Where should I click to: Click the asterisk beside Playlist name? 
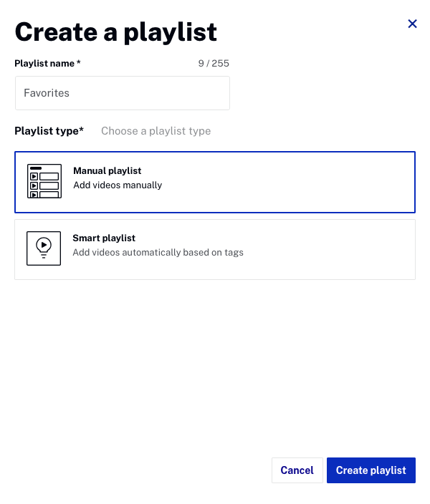(79, 63)
